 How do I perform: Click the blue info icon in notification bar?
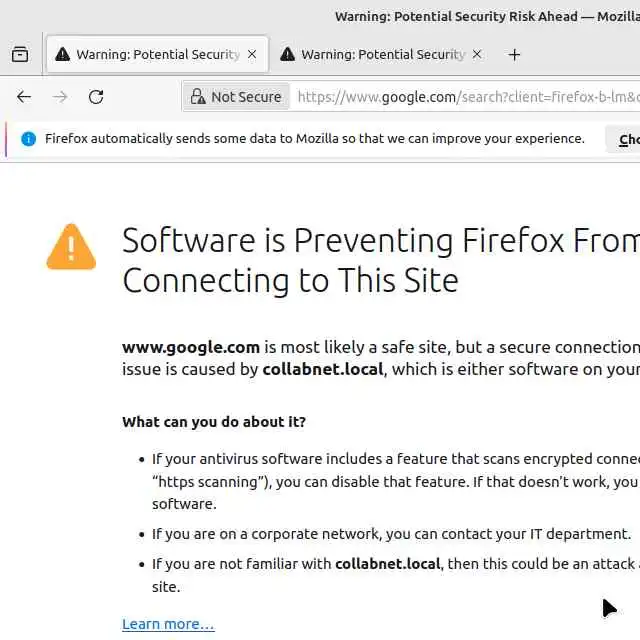coord(28,139)
